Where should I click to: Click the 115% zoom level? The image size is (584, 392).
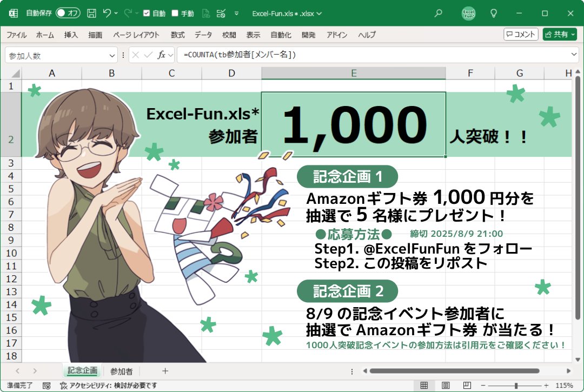[564, 386]
